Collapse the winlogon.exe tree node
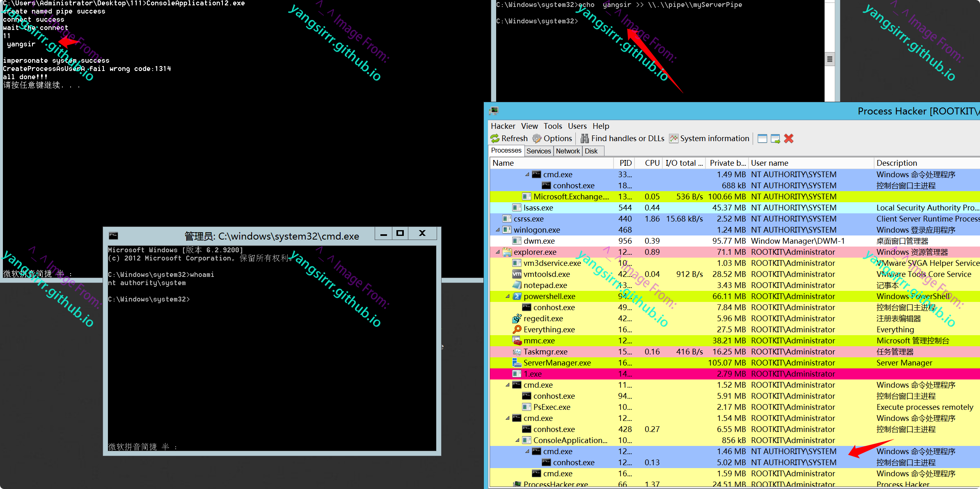This screenshot has height=489, width=980. [x=498, y=230]
